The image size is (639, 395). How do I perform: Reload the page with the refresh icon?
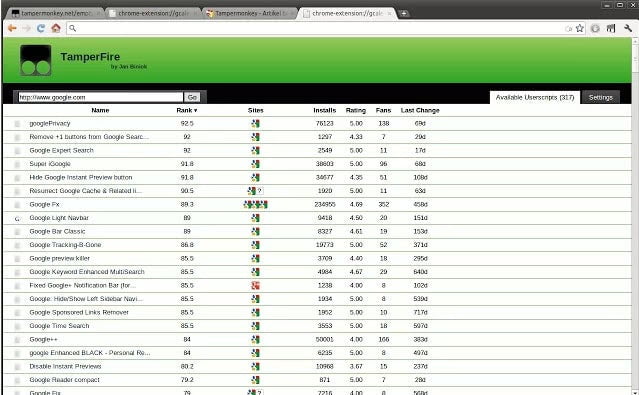pyautogui.click(x=41, y=28)
